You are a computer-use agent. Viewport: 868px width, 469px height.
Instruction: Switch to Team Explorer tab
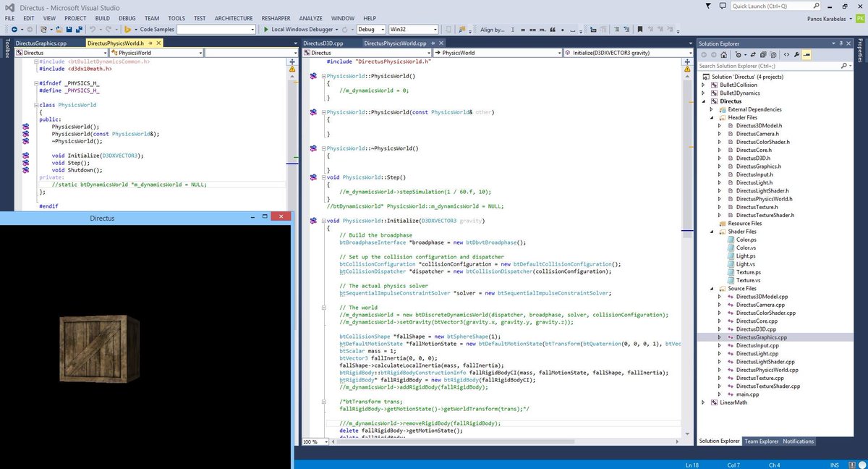click(x=762, y=441)
